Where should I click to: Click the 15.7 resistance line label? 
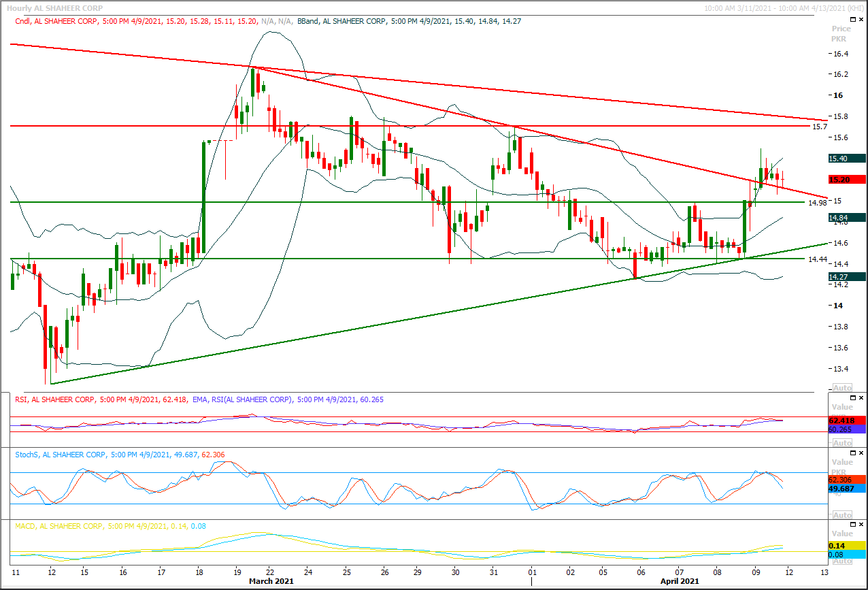tap(820, 127)
